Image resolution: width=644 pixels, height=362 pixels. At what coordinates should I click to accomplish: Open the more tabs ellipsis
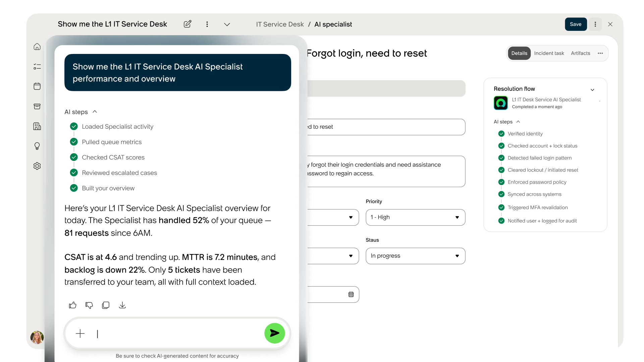pyautogui.click(x=600, y=53)
